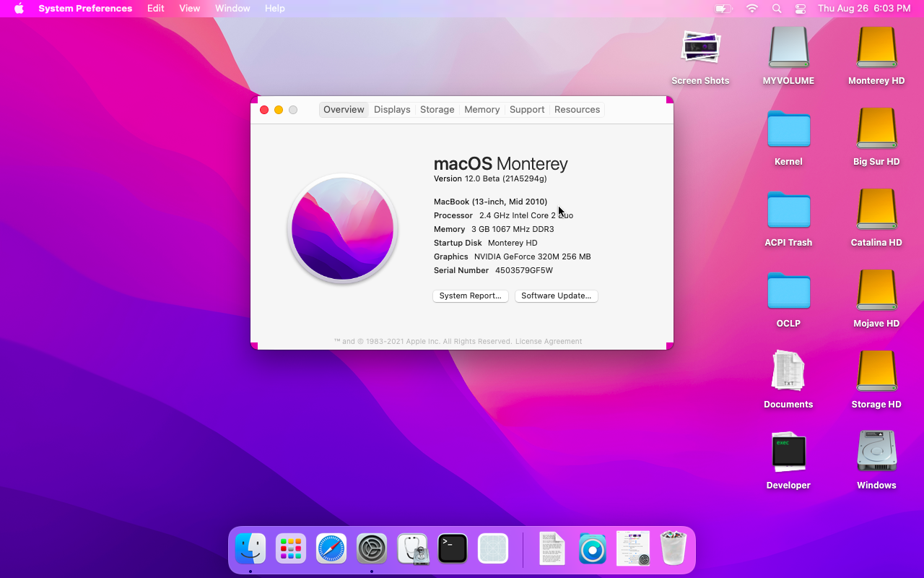Switch to the Storage tab
This screenshot has height=578, width=924.
(437, 110)
